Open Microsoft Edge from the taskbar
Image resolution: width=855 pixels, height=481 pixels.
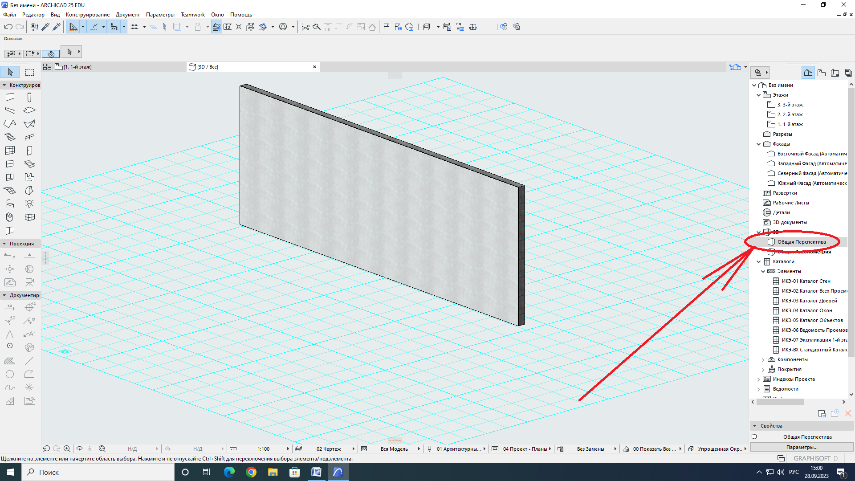click(229, 472)
